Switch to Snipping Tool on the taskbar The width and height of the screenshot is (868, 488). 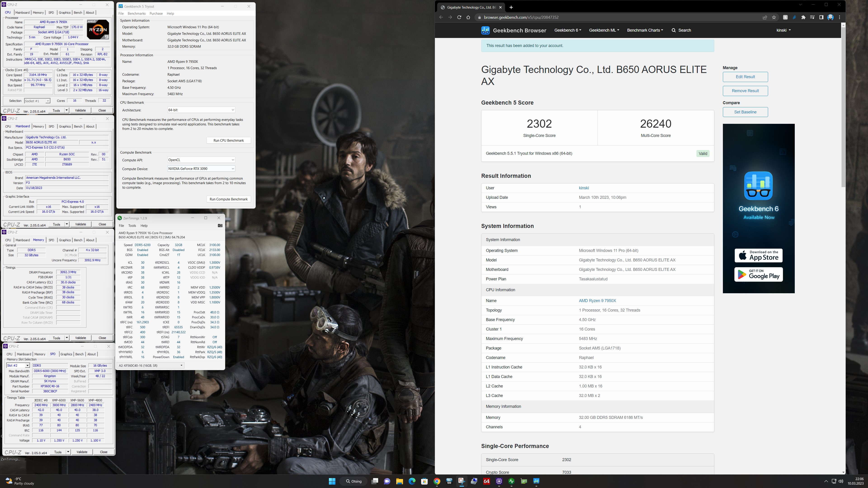[462, 481]
